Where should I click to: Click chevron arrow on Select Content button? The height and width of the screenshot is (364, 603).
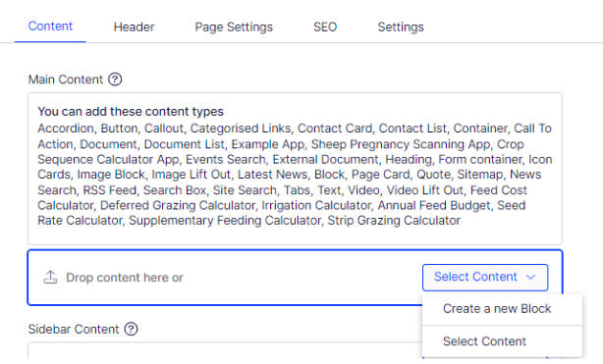tap(530, 277)
